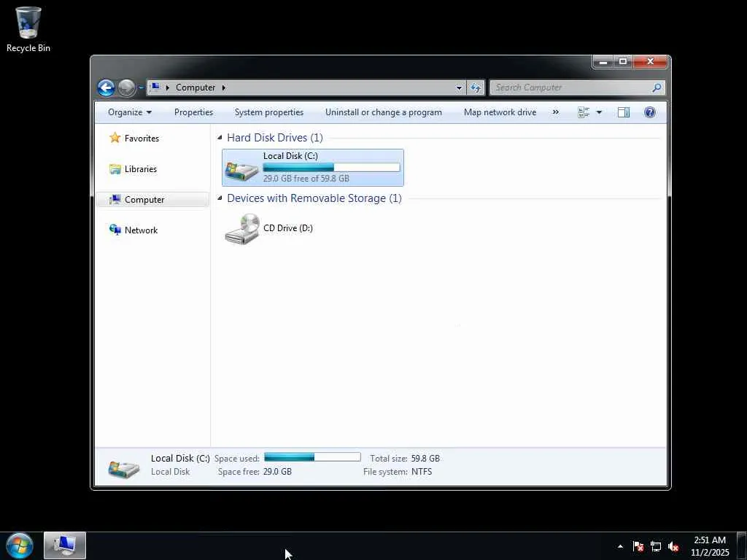Expand the arrow after Computer in breadcrumb
Viewport: 747px width, 560px height.
[223, 87]
